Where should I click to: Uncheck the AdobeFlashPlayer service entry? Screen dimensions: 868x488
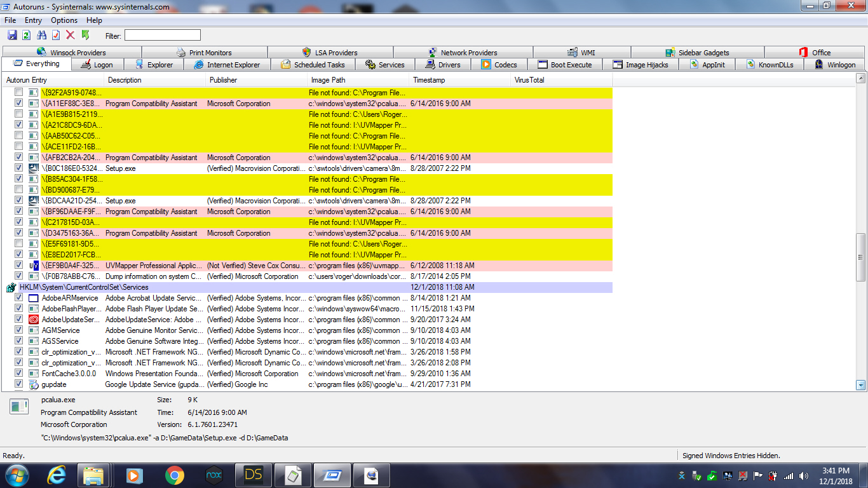pyautogui.click(x=19, y=309)
